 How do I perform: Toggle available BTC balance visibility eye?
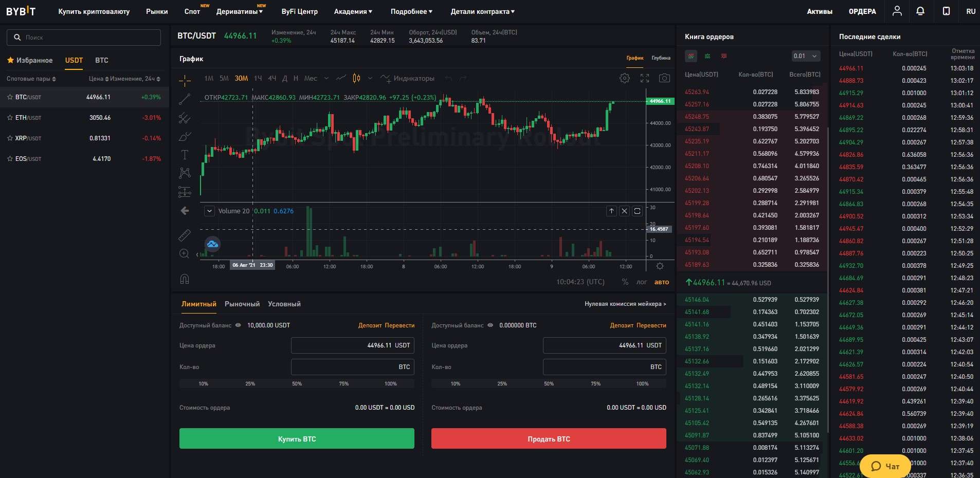pos(490,325)
